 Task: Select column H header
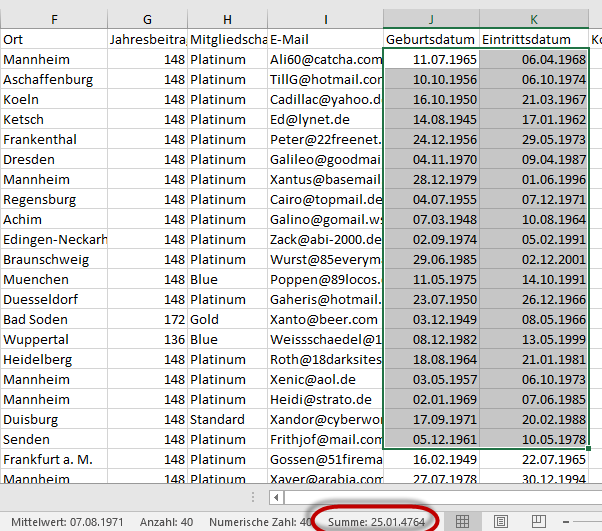[x=227, y=18]
